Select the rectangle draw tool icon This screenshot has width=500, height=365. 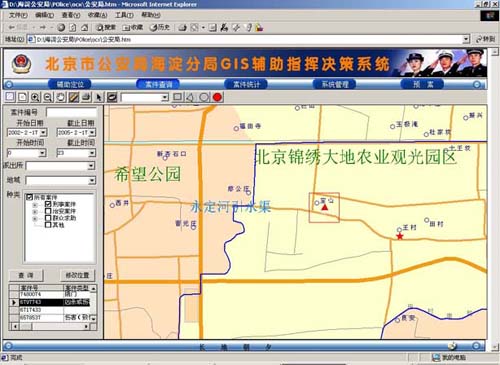coord(178,97)
